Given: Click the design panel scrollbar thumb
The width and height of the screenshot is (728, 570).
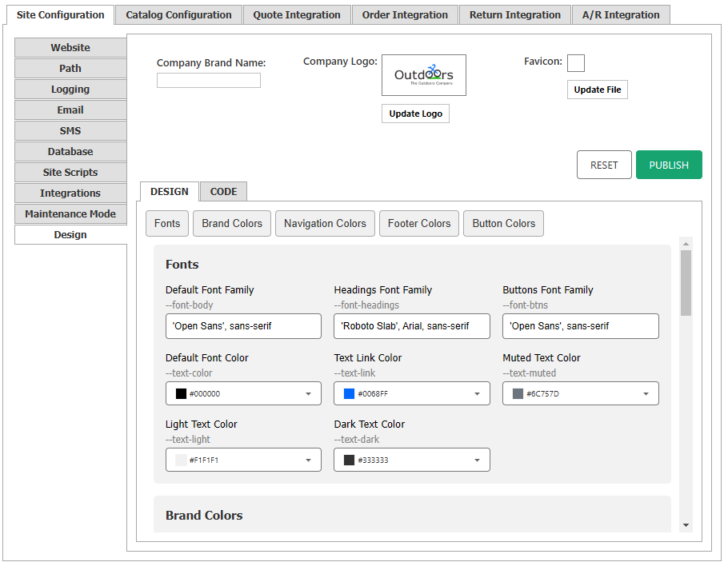Looking at the screenshot, I should pos(686,283).
